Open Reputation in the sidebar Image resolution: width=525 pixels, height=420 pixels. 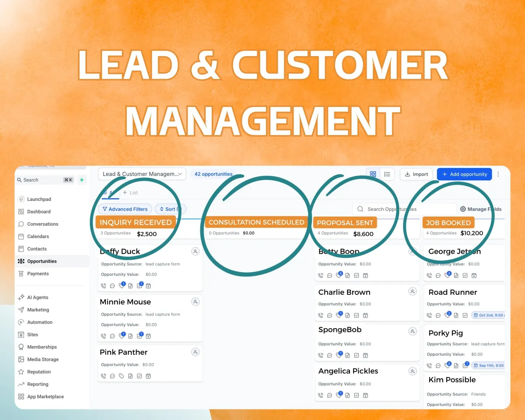pyautogui.click(x=39, y=372)
